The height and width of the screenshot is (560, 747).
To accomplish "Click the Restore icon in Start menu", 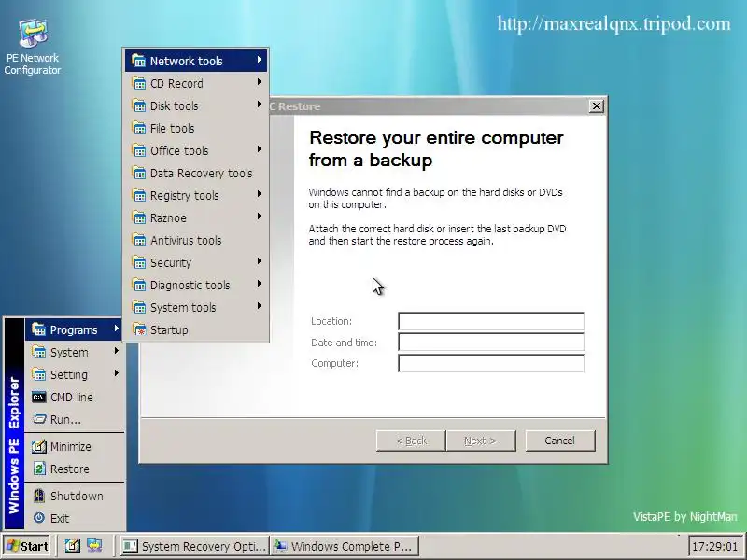I will coord(38,469).
